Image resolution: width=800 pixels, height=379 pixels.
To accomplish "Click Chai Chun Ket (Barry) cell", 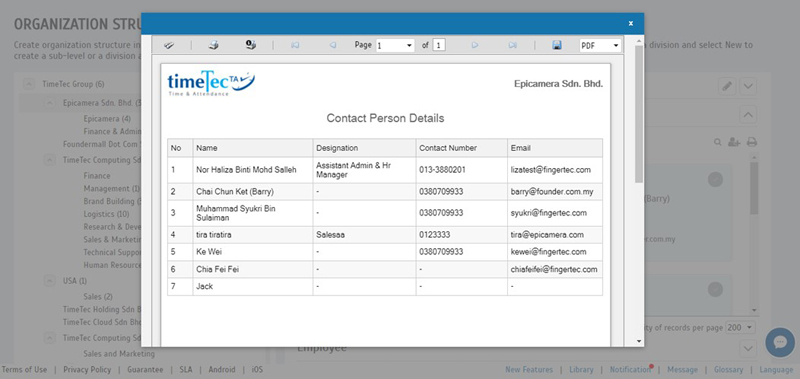I will [253, 192].
